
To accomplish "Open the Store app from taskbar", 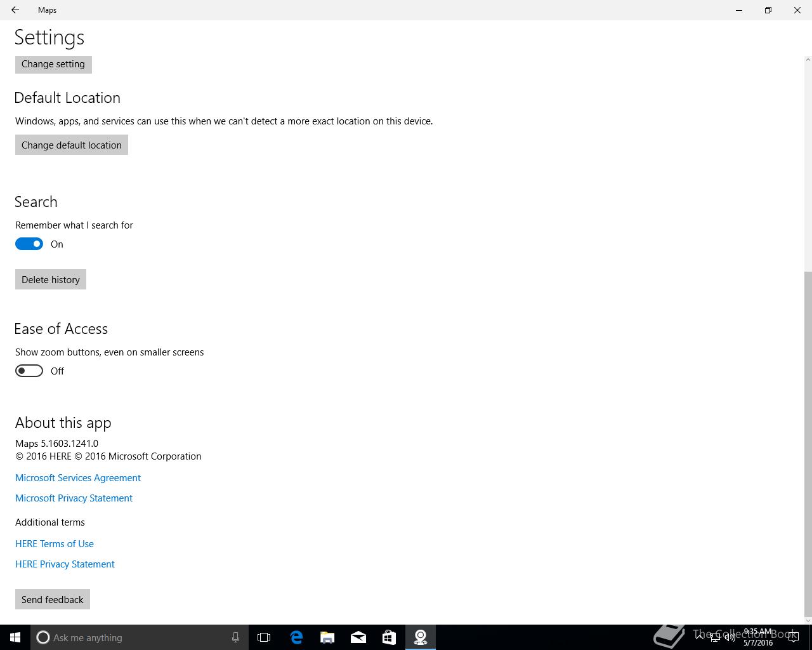I will [x=389, y=637].
